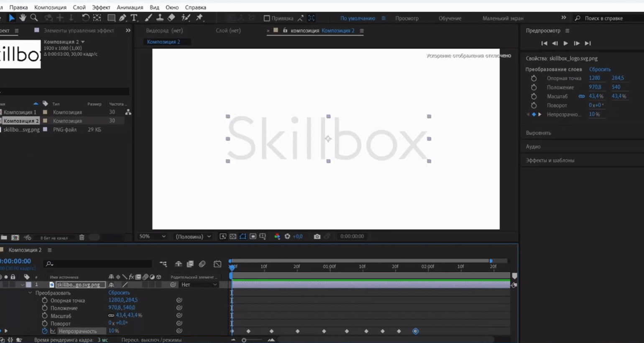Select the Puppet Pin tool
644x343 pixels.
199,18
